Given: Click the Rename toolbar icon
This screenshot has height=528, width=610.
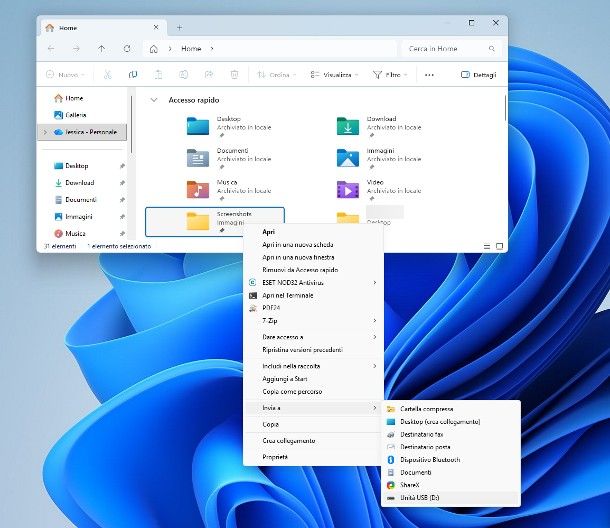Looking at the screenshot, I should (x=184, y=74).
